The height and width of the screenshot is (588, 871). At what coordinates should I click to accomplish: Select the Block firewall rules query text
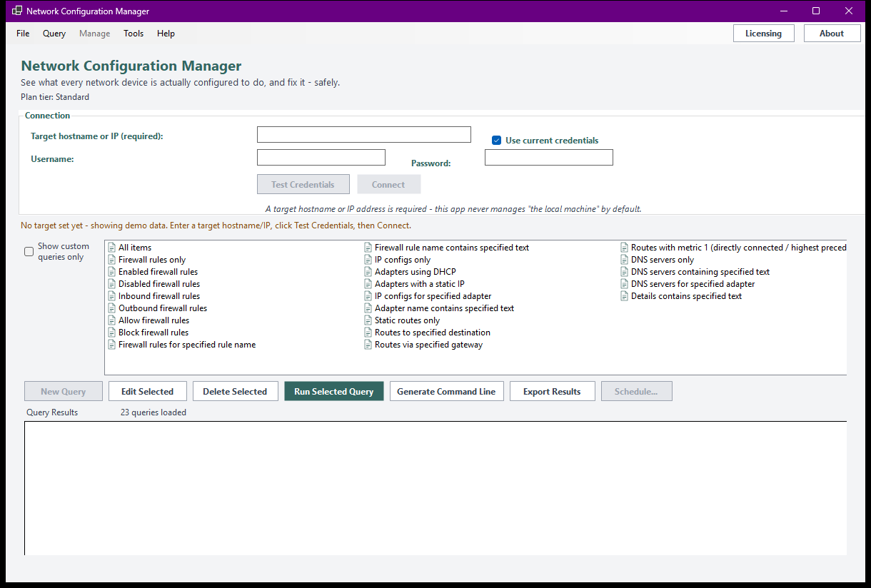pos(153,333)
